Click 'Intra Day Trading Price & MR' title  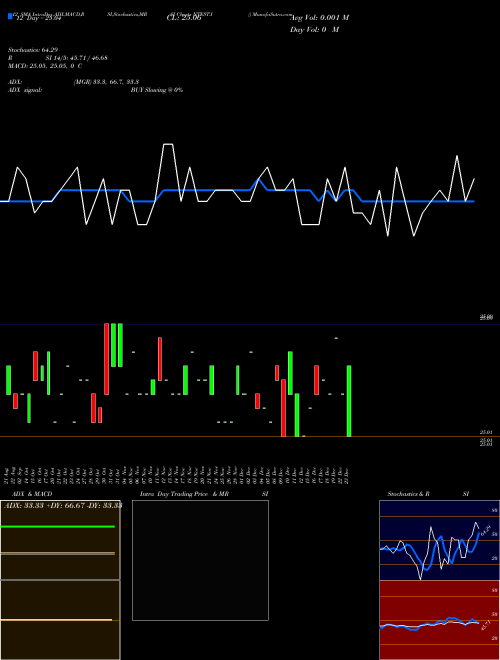184,494
